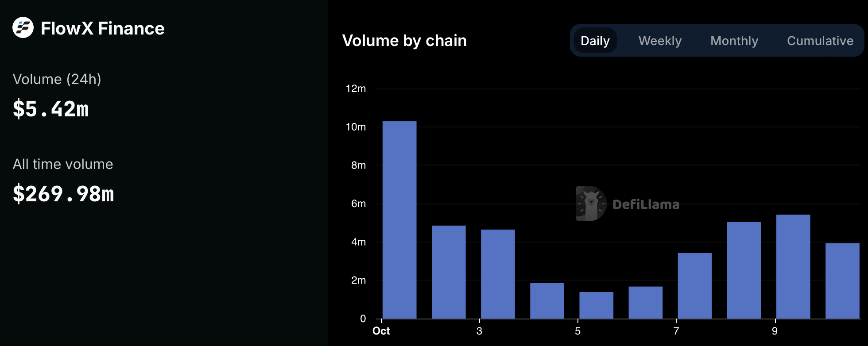The width and height of the screenshot is (868, 346).
Task: Click the sixth bar in the chart
Action: tap(645, 303)
